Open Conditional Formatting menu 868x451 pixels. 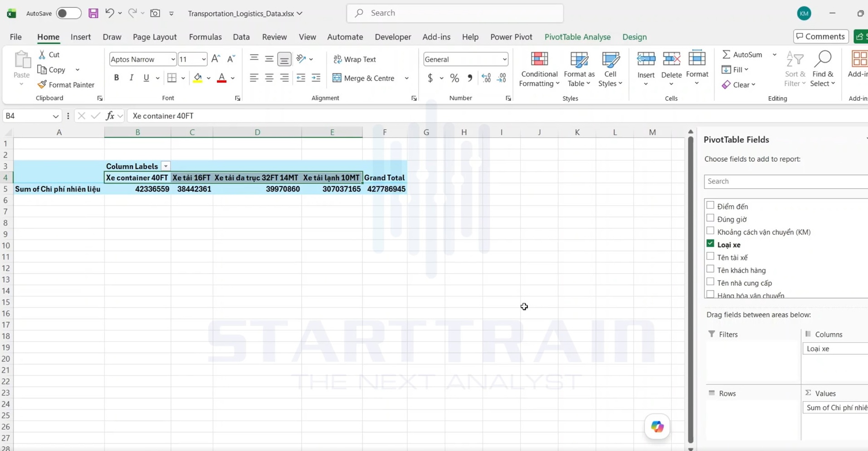click(539, 69)
